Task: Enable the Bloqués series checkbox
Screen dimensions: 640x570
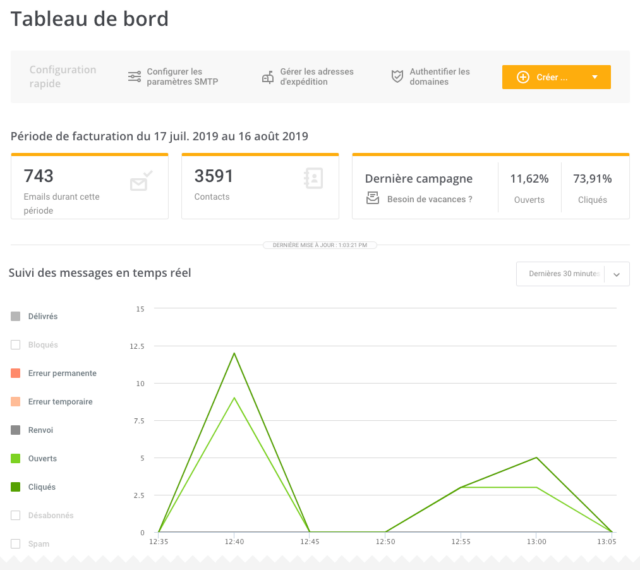Action: tap(16, 345)
